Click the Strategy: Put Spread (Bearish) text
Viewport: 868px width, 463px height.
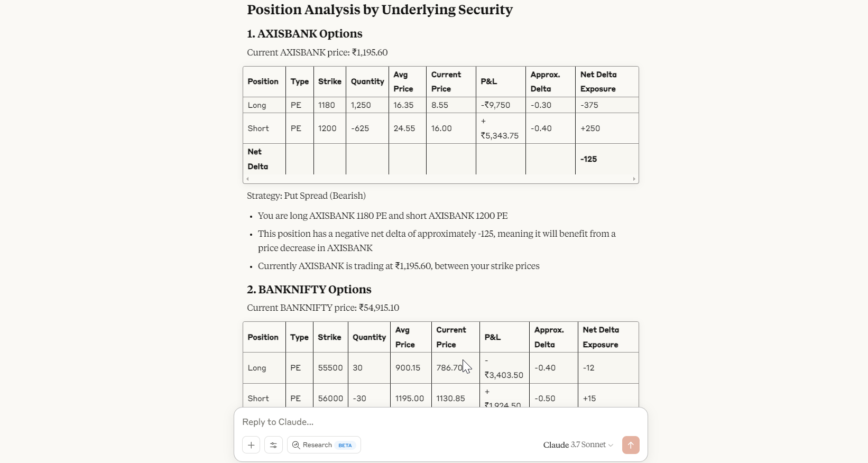(307, 196)
